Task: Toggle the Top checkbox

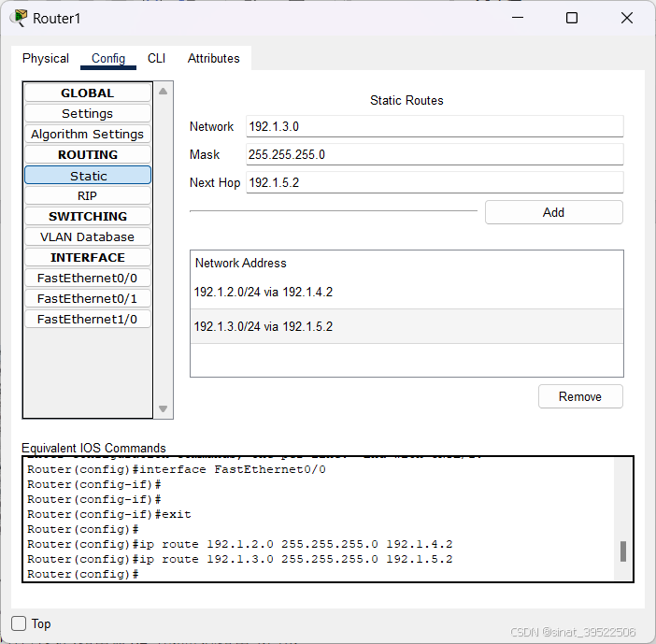Action: [20, 623]
